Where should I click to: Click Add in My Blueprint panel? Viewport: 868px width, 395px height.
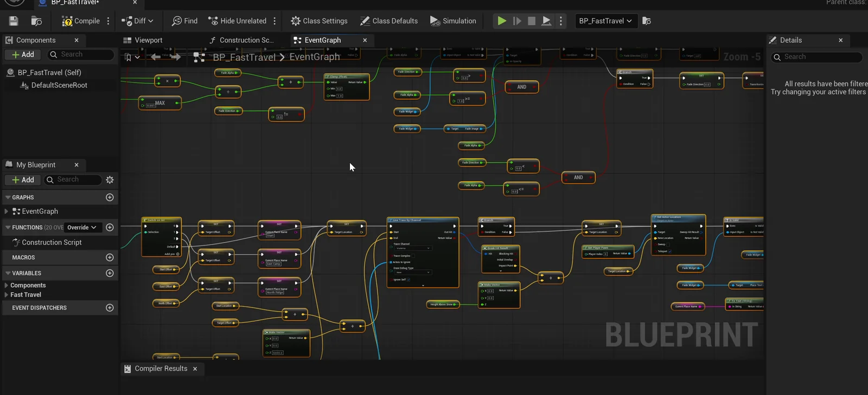pos(23,180)
